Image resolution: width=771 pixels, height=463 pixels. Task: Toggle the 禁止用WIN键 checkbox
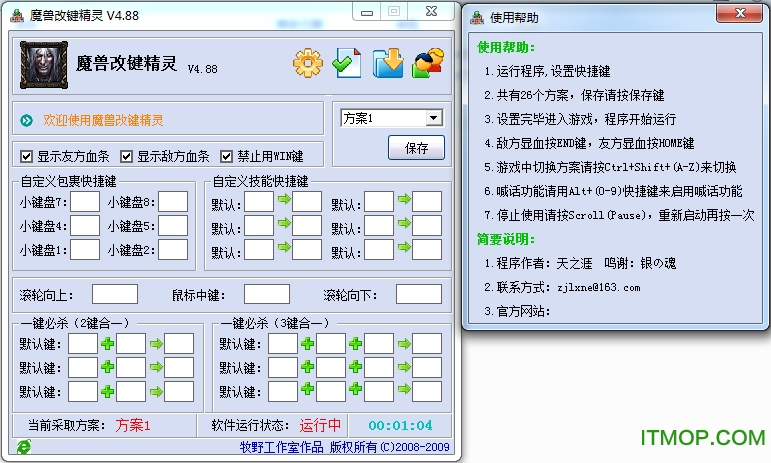coord(227,157)
